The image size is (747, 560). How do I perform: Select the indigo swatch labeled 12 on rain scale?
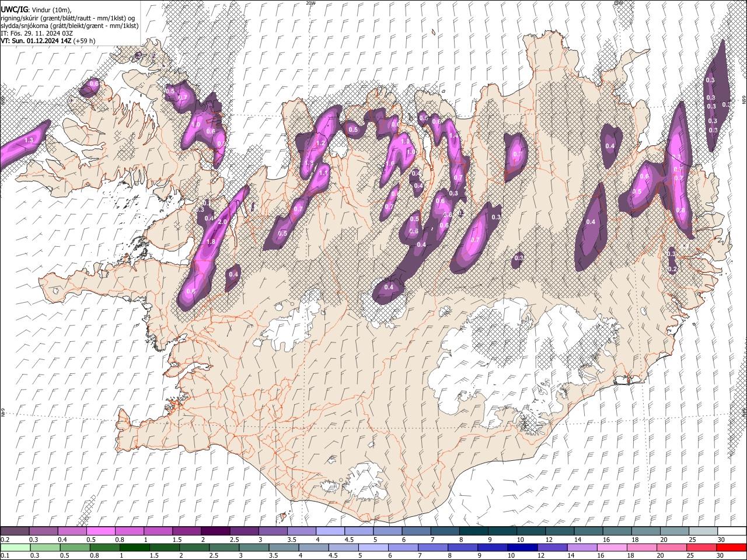pyautogui.click(x=552, y=547)
